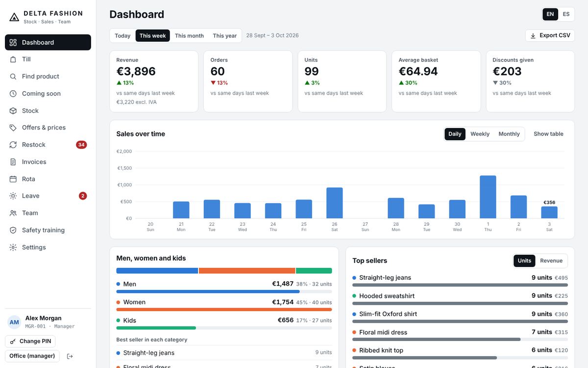Image resolution: width=588 pixels, height=368 pixels.
Task: Select the Today date range
Action: tap(122, 36)
